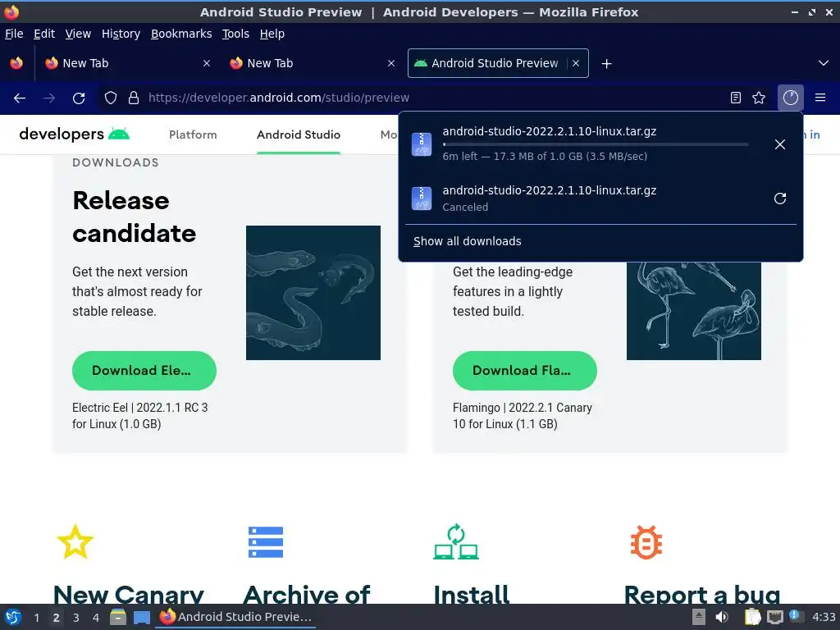840x630 pixels.
Task: Click Download Electric Eel button
Action: (x=144, y=371)
